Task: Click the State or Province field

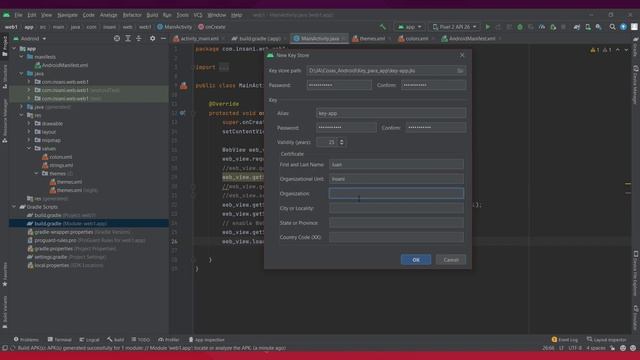Action: click(x=396, y=223)
